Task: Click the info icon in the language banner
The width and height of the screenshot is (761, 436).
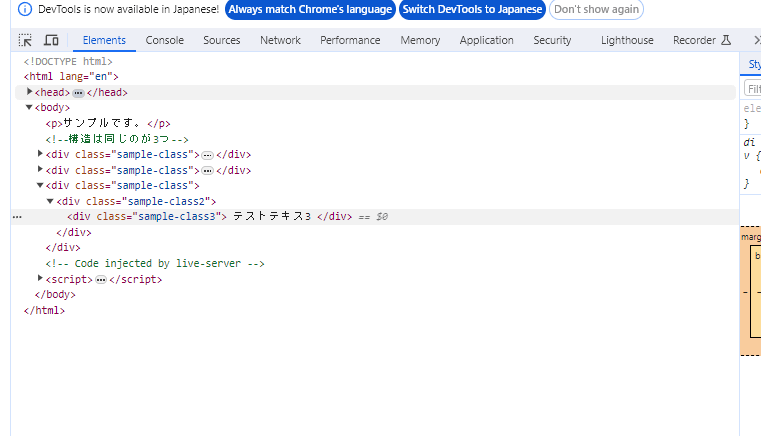Action: pyautogui.click(x=25, y=9)
